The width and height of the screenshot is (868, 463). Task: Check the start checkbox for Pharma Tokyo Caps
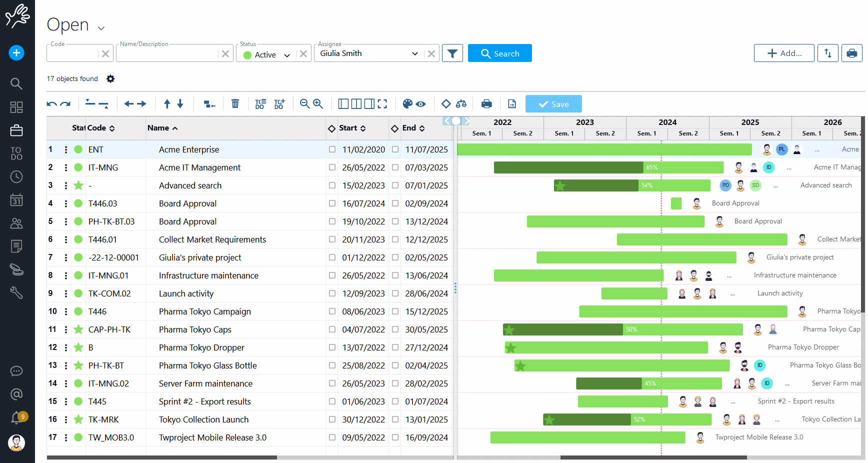point(332,329)
